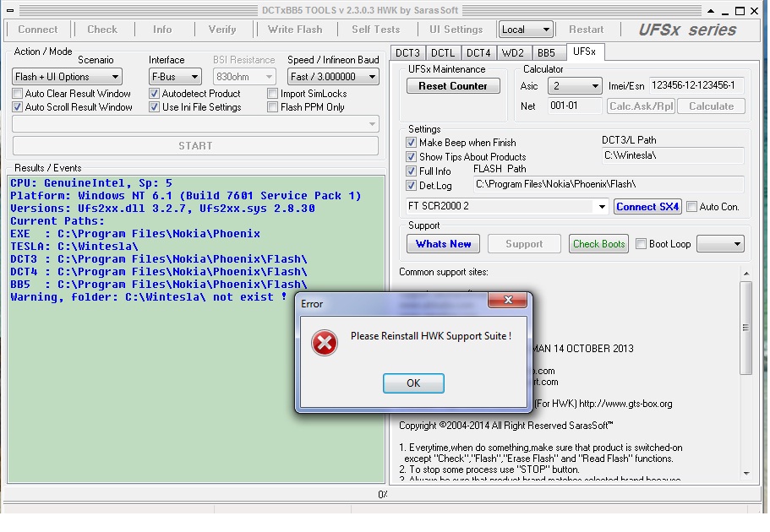The width and height of the screenshot is (770, 532).
Task: Click OK in the Error dialog
Action: tap(413, 383)
